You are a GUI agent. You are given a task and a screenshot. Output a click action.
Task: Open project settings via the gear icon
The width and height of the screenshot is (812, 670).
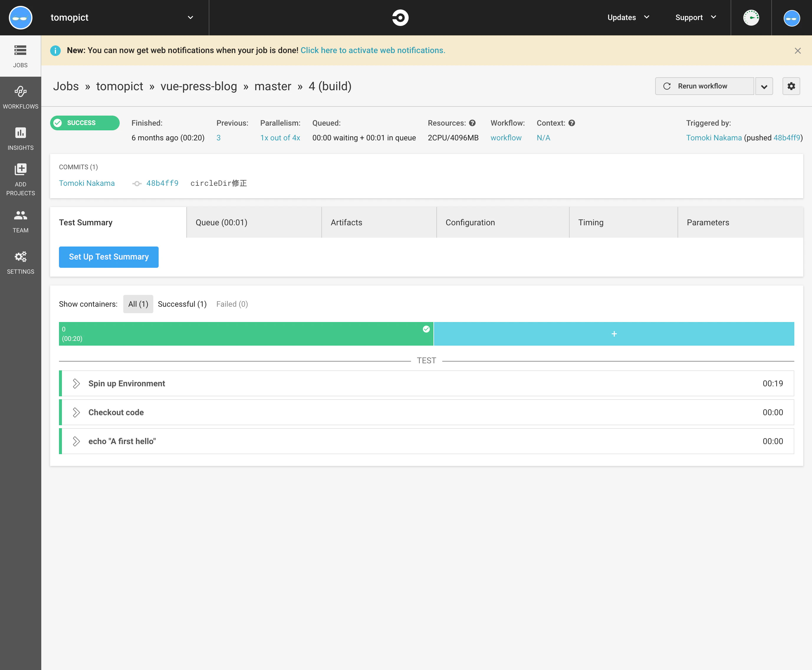[791, 86]
